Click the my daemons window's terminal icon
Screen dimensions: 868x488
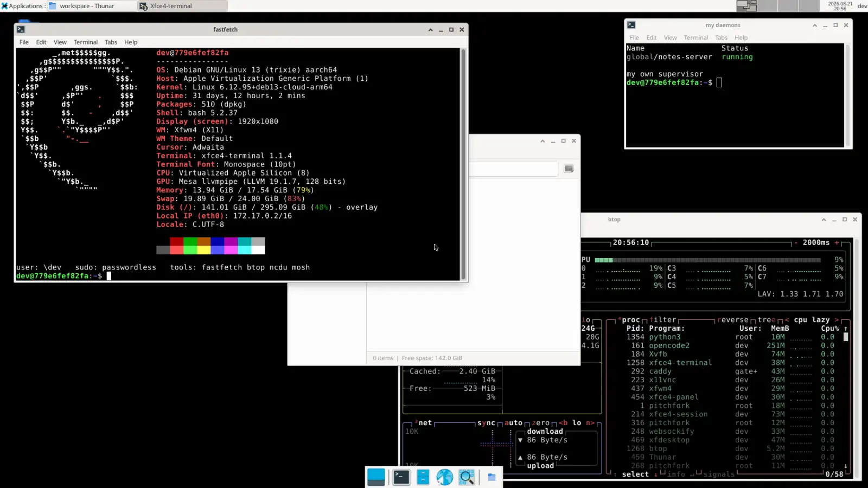631,25
